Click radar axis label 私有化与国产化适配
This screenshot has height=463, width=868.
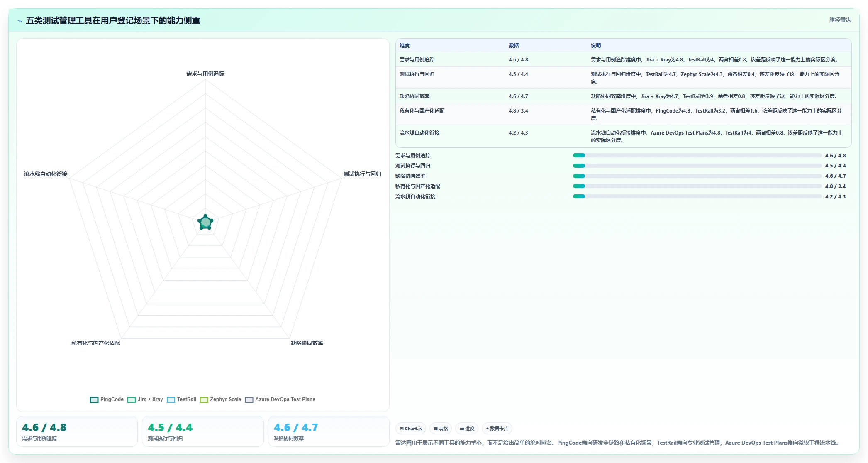96,343
